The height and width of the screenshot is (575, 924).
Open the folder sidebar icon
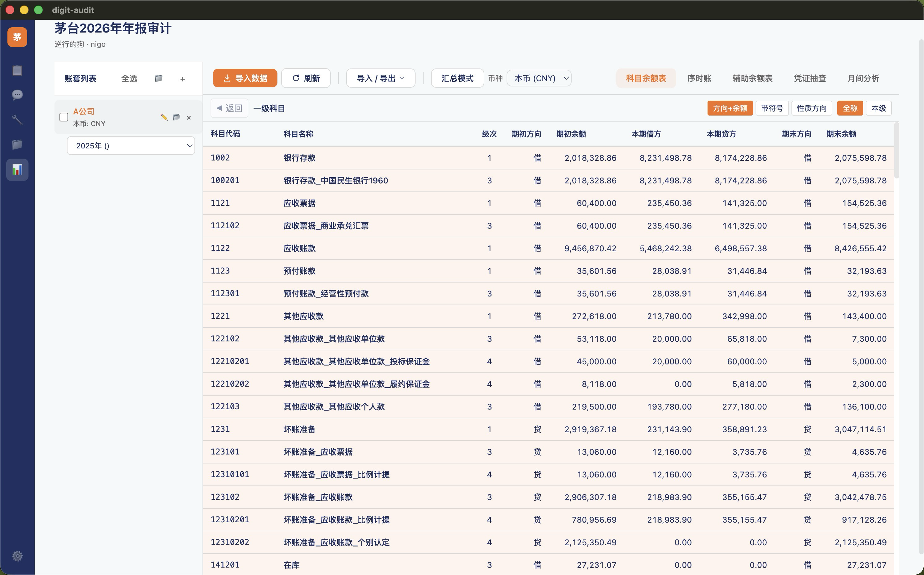click(x=17, y=144)
